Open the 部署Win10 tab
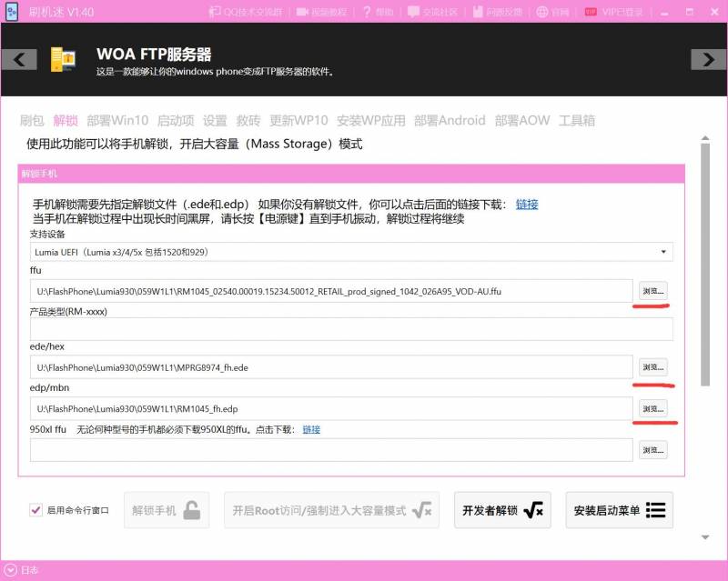Viewport: 728px width, 581px height. click(117, 121)
